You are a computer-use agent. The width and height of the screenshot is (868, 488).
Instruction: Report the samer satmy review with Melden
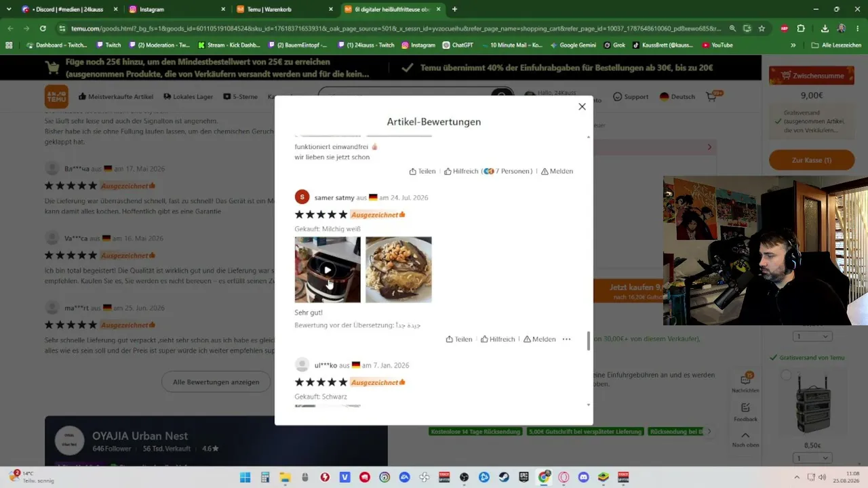coord(539,339)
